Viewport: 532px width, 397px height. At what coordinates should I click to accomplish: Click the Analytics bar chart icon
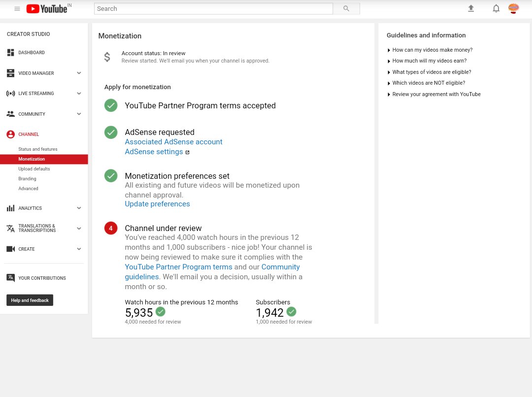point(10,208)
